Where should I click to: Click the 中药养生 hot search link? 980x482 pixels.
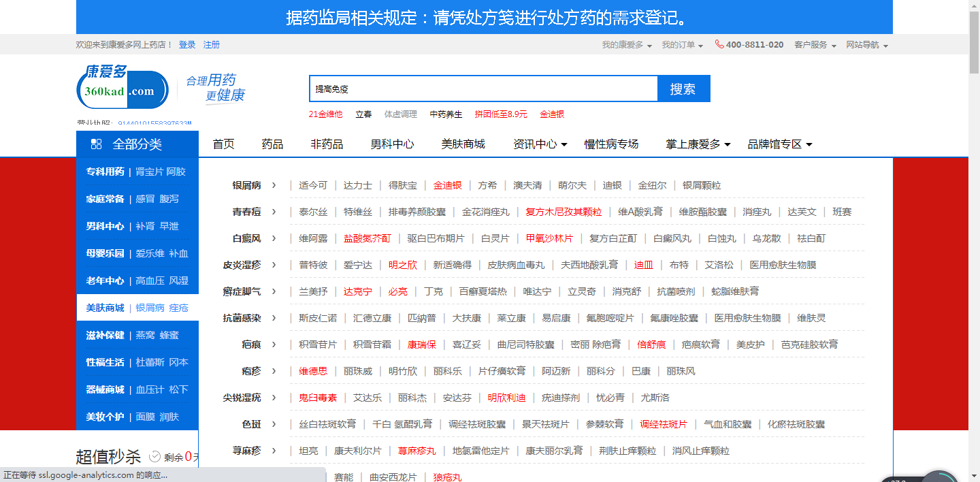(x=446, y=114)
